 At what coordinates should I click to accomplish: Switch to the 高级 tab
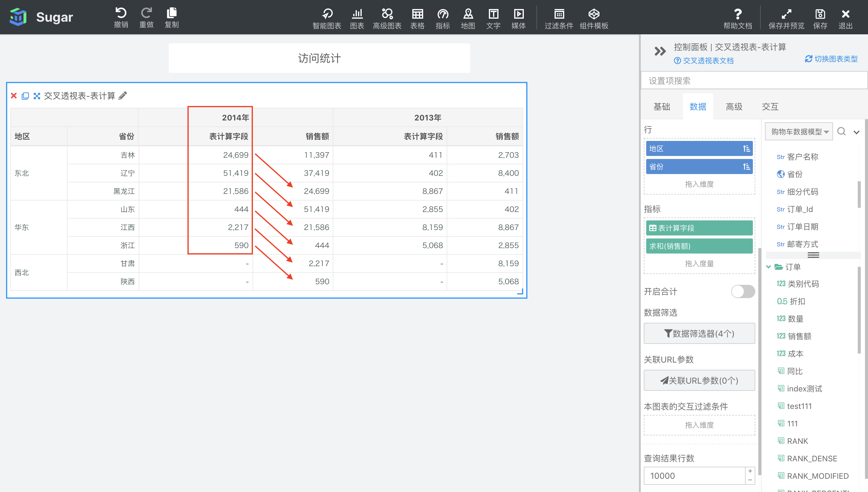(x=734, y=107)
